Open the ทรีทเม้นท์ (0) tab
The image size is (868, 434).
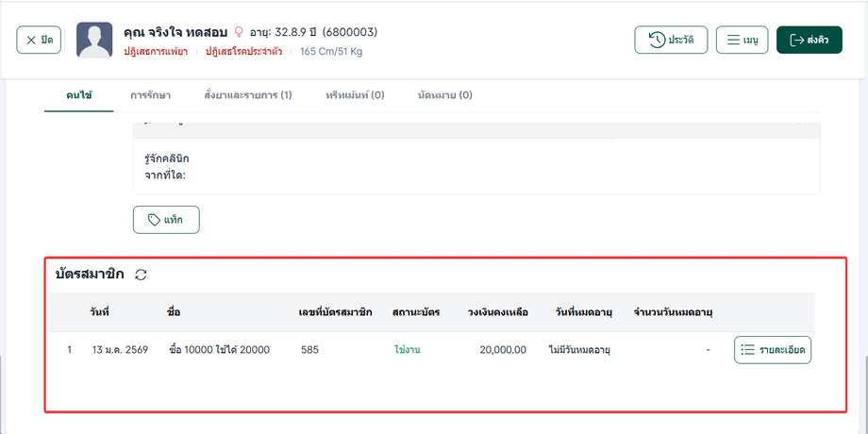(x=355, y=95)
